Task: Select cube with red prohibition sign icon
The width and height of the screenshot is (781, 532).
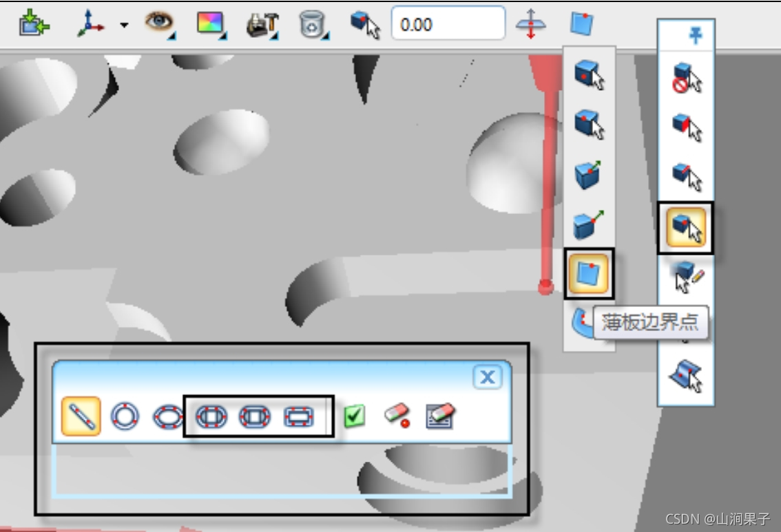Action: click(x=687, y=78)
